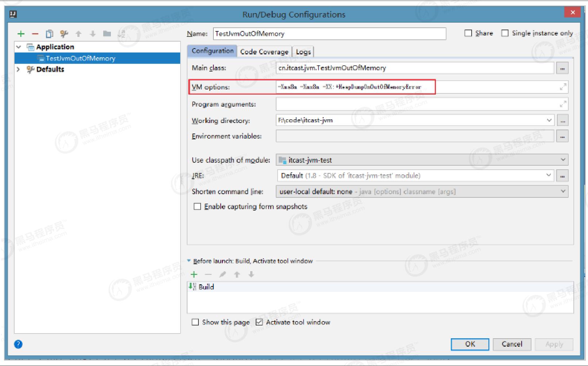The height and width of the screenshot is (366, 588).
Task: Enable the Share checkbox
Action: 468,33
